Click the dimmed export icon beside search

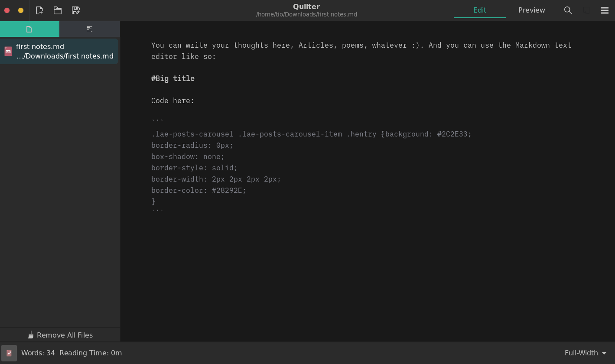pos(586,10)
